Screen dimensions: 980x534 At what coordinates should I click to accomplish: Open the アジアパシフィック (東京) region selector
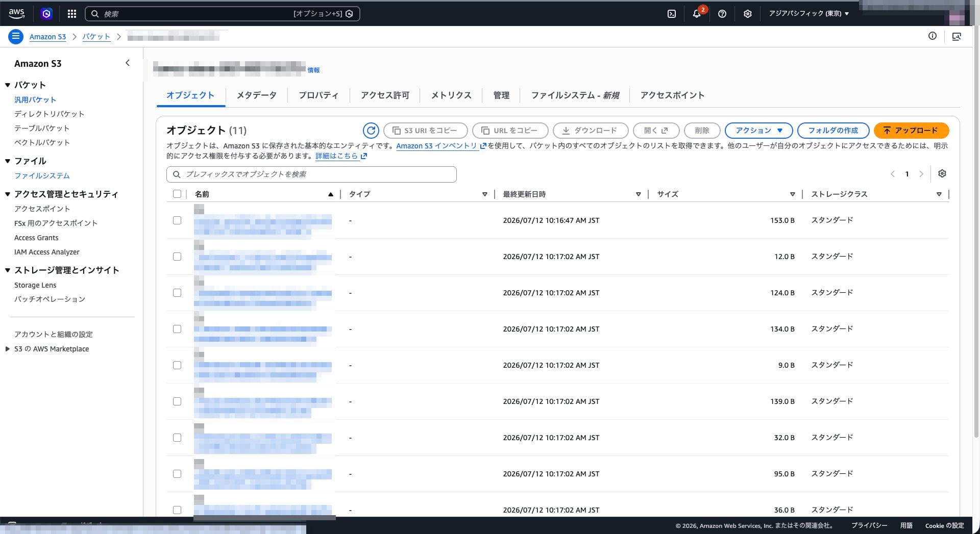click(x=809, y=14)
